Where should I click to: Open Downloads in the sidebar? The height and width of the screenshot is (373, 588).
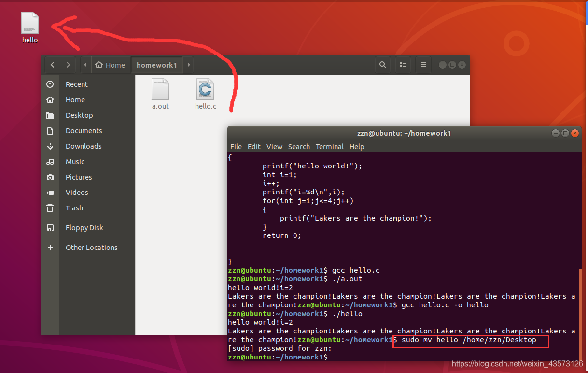pos(87,146)
